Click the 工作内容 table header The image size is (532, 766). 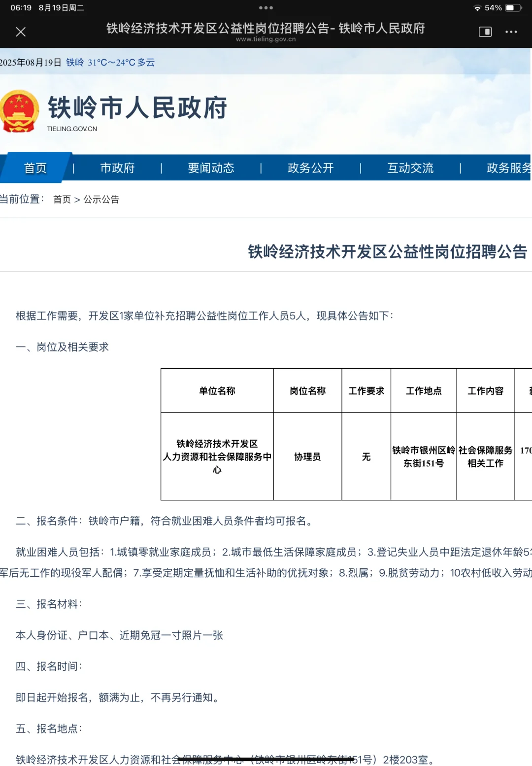[486, 391]
